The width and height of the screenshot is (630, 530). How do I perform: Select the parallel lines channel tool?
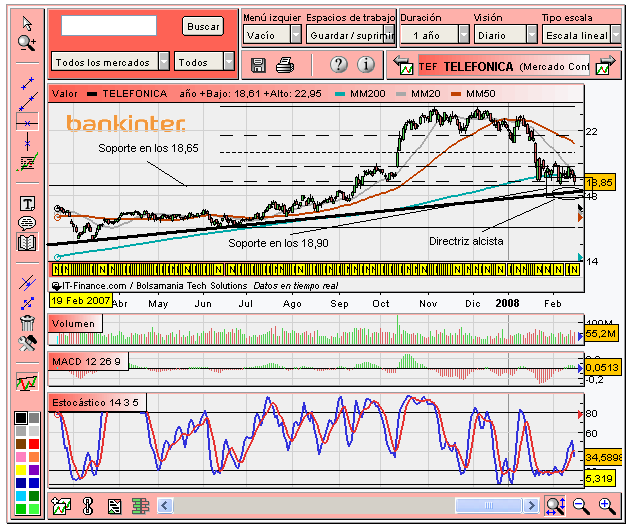click(27, 283)
